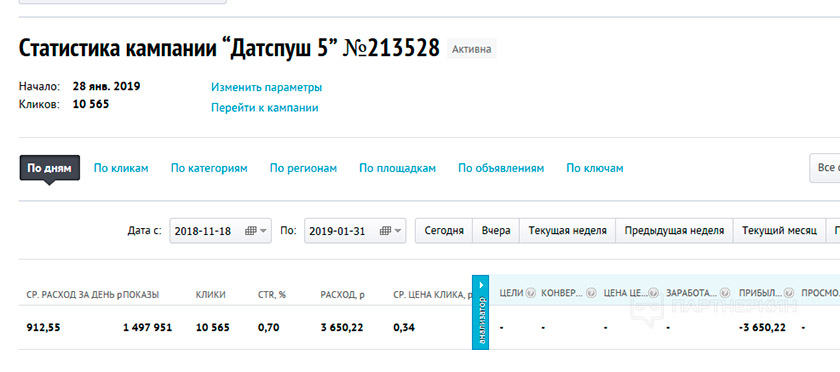Select the average click price 0,34
840x372 pixels.
coord(404,328)
